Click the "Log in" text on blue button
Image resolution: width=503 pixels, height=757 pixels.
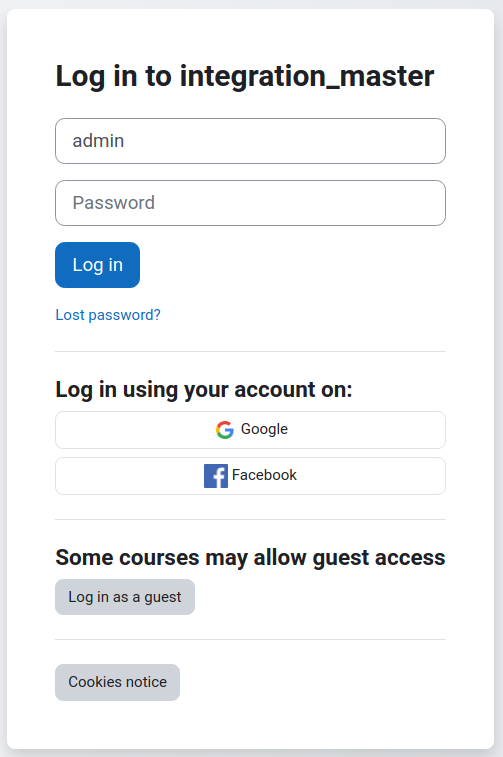pyautogui.click(x=98, y=265)
